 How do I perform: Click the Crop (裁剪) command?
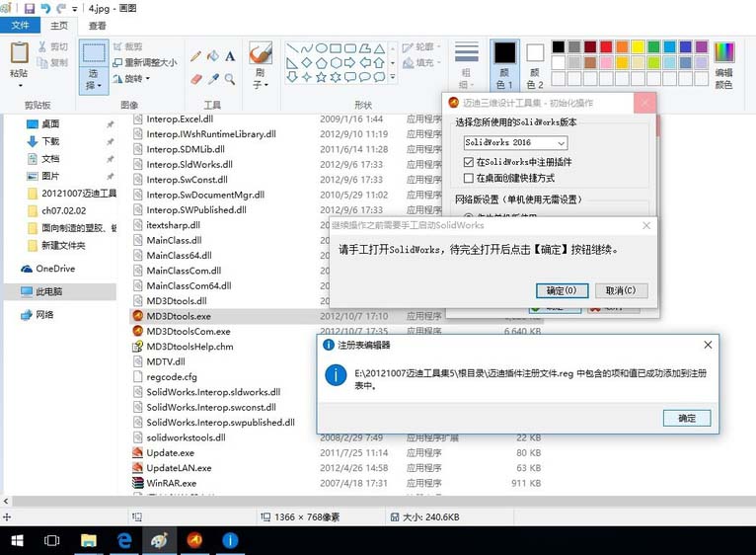[127, 46]
